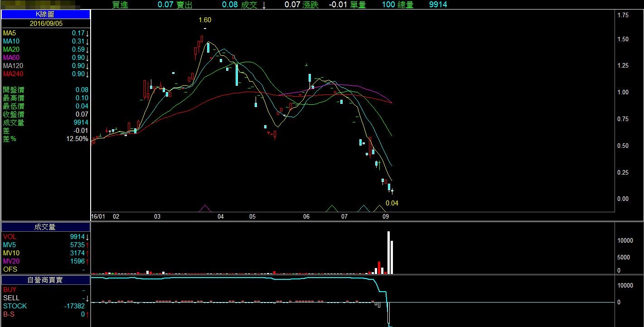Click the STOCK label in dealer panel
Image resolution: width=644 pixels, height=327 pixels.
pos(15,306)
